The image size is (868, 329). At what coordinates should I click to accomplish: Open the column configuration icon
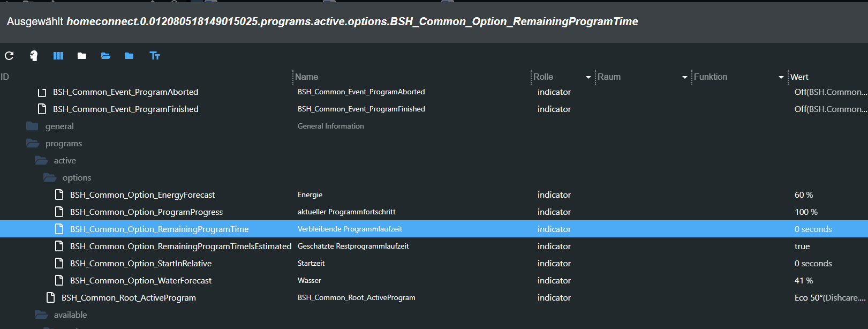pos(58,56)
